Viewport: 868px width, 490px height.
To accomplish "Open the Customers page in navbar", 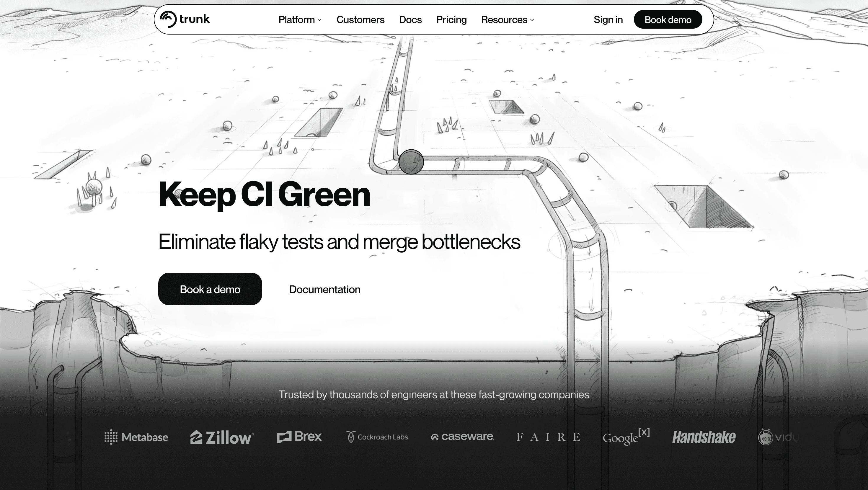I will pos(360,19).
